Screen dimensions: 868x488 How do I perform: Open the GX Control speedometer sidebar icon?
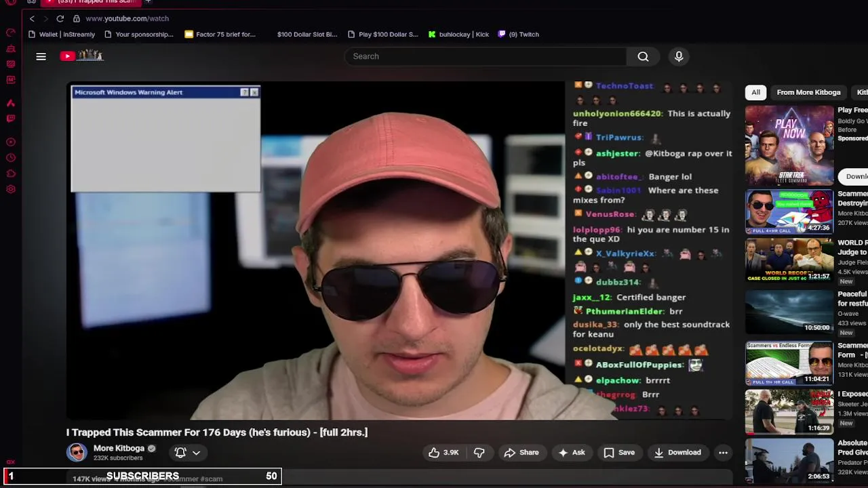click(x=11, y=33)
